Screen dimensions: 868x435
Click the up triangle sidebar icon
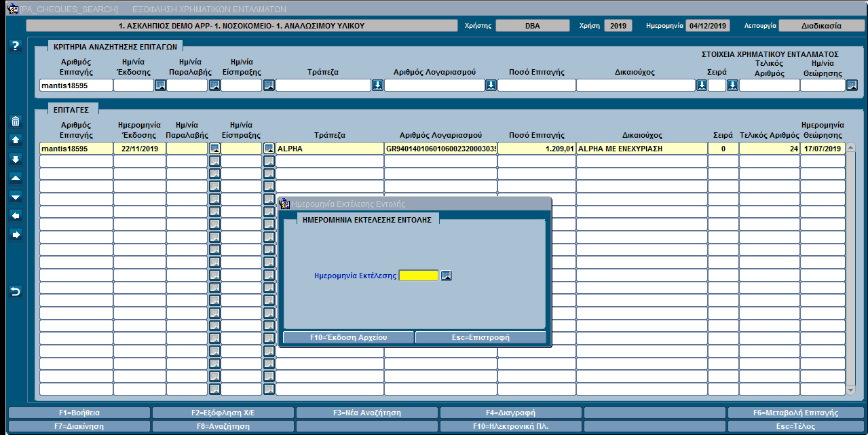click(x=16, y=178)
